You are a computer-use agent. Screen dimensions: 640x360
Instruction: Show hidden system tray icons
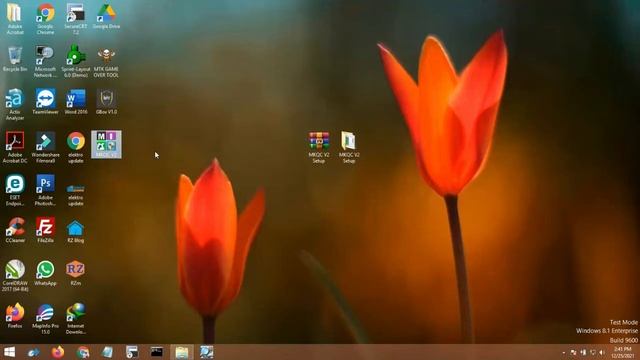(x=564, y=353)
